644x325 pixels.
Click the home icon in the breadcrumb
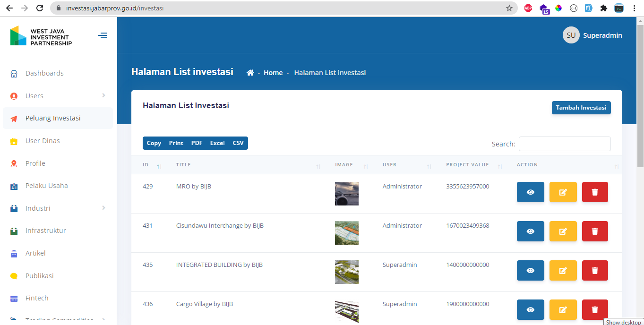250,73
